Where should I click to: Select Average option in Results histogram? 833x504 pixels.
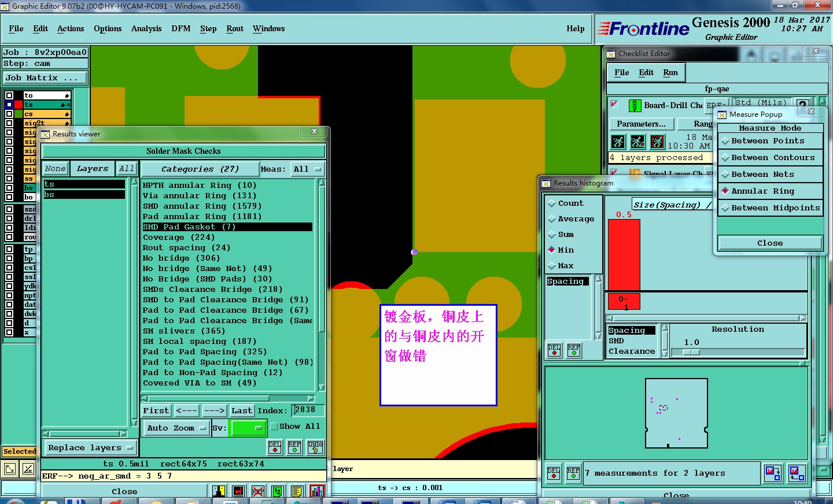coord(571,219)
